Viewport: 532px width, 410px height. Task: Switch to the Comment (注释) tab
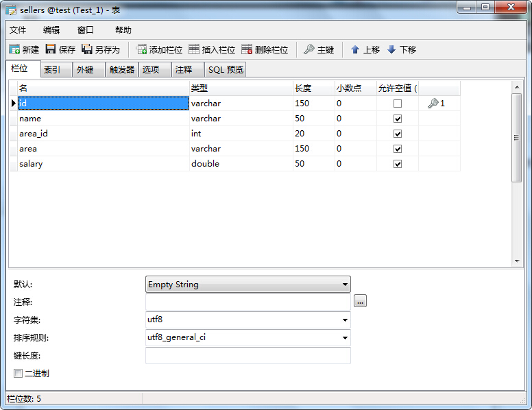tap(188, 69)
